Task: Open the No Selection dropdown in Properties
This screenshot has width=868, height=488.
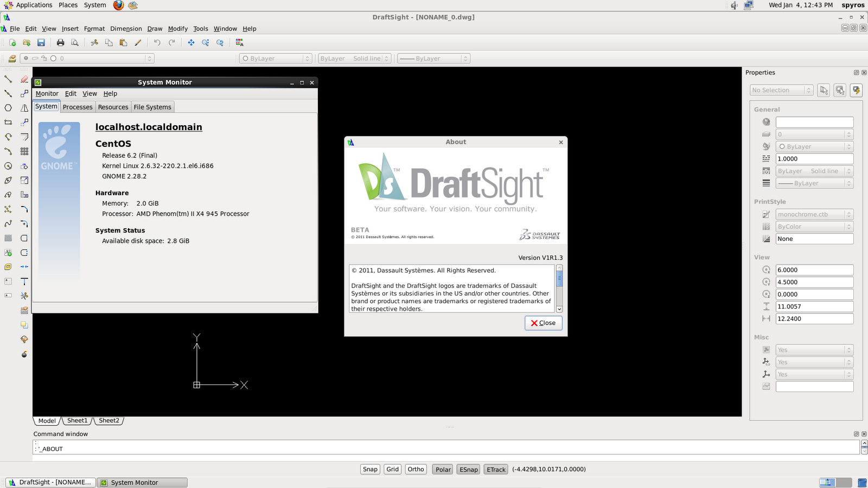Action: 782,90
